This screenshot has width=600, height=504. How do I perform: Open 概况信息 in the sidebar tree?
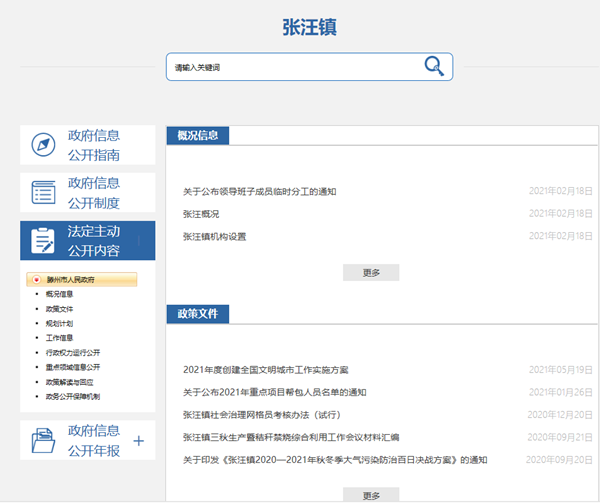pos(59,294)
